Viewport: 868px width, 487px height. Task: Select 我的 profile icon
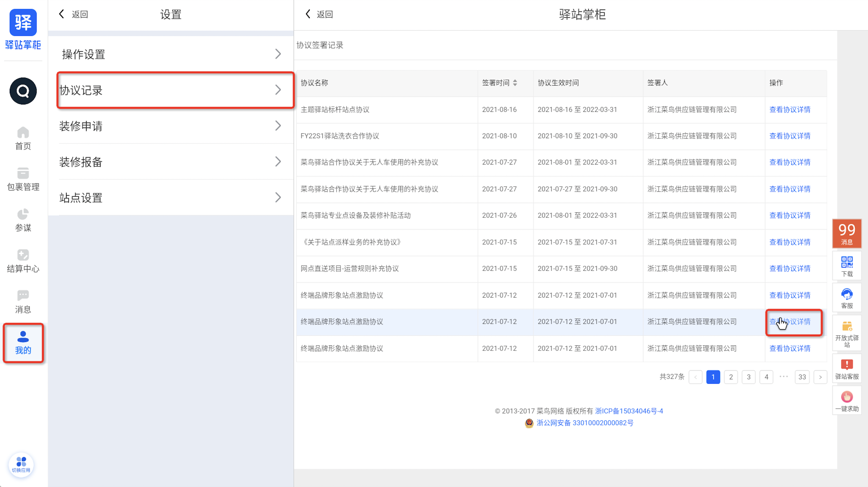tap(23, 343)
